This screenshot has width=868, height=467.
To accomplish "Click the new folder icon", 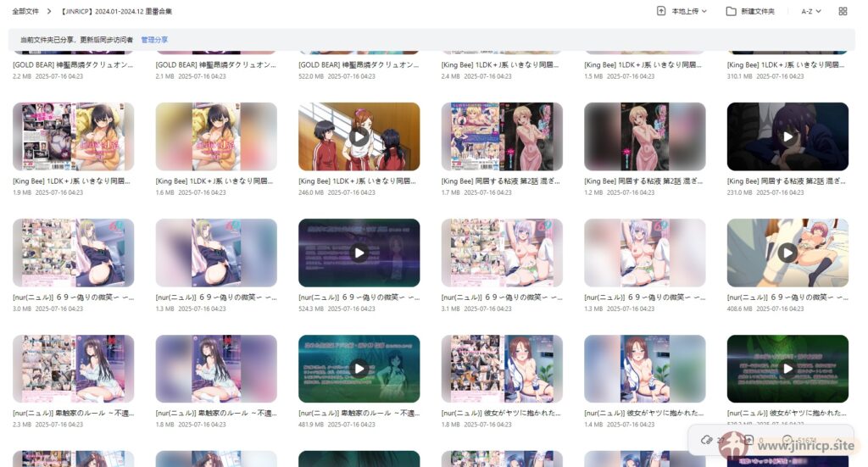I will (732, 11).
